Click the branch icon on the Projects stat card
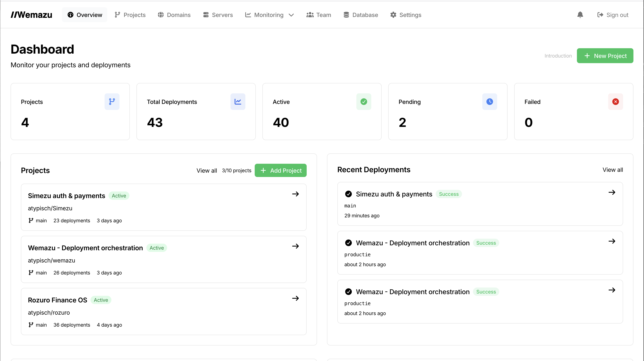Viewport: 644px width, 361px height. point(112,101)
